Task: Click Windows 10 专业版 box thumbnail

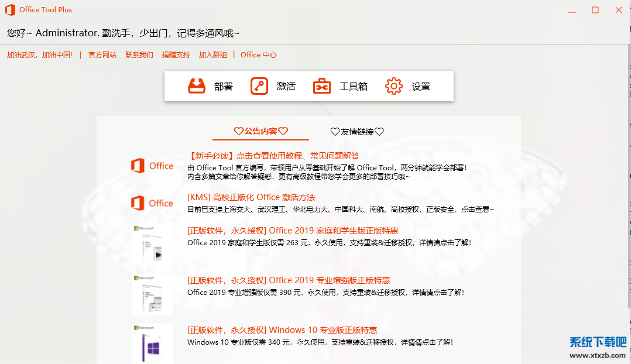Action: [152, 344]
